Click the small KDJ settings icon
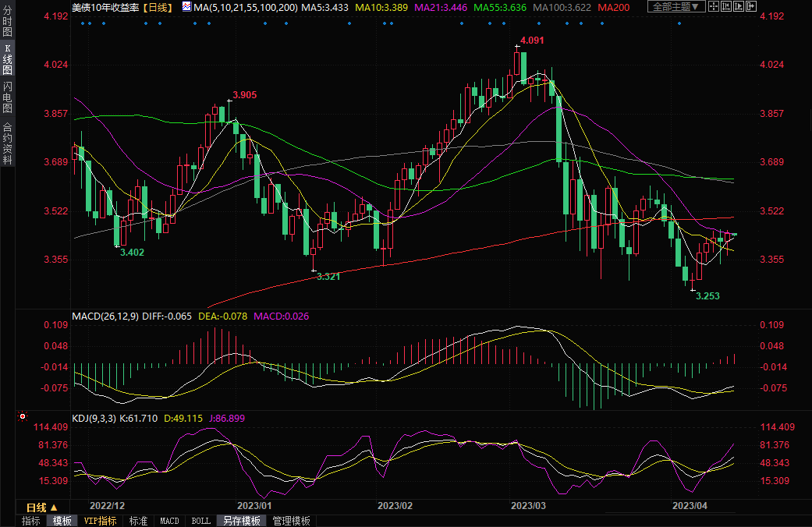 coord(21,417)
